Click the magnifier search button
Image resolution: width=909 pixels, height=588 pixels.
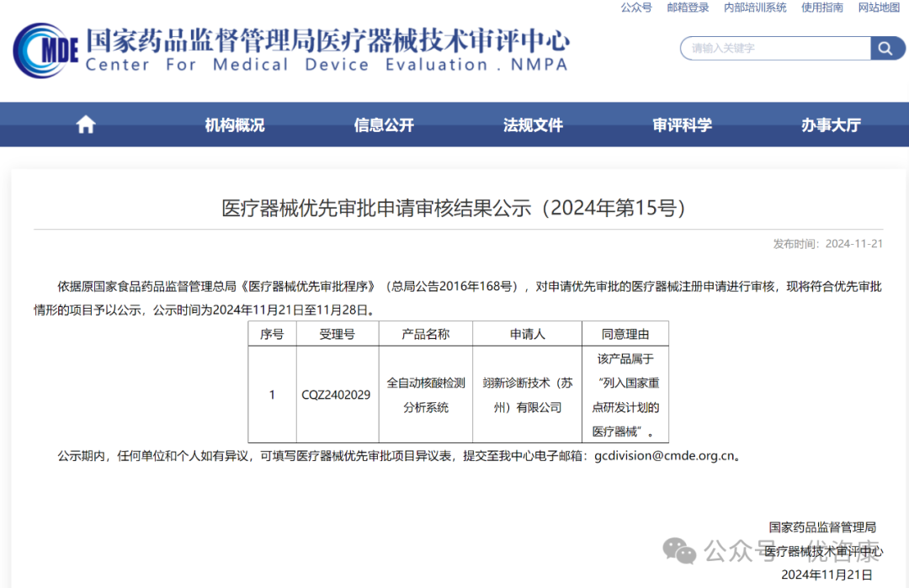pos(885,49)
